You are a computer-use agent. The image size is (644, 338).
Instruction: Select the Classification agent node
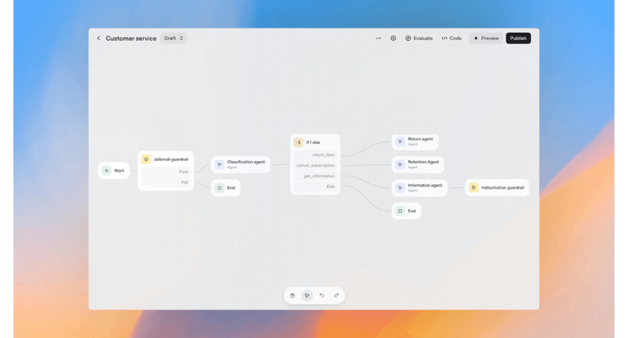click(x=241, y=164)
